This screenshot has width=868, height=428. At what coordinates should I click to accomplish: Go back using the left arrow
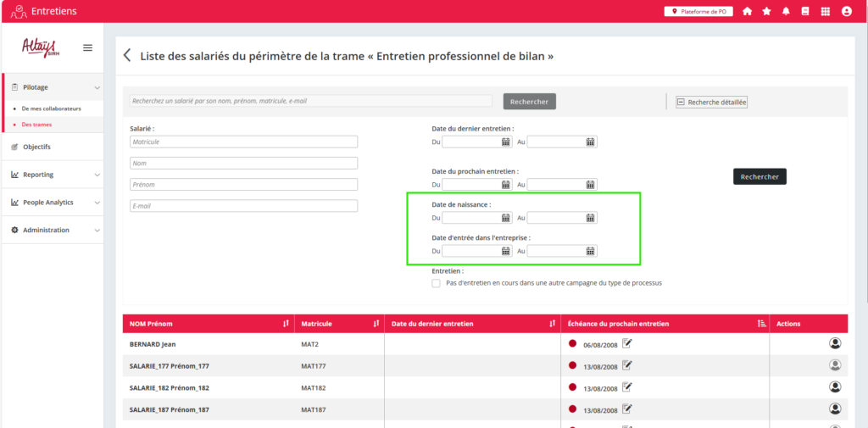pos(127,56)
